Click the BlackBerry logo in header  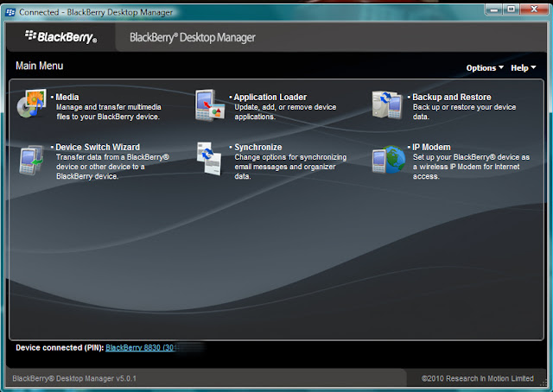click(60, 36)
